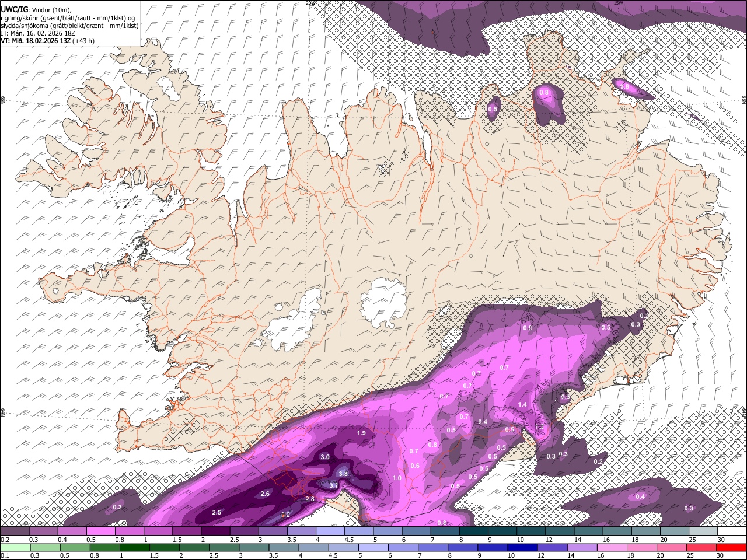Click the '3.0' precipitation value on map

coord(325,457)
